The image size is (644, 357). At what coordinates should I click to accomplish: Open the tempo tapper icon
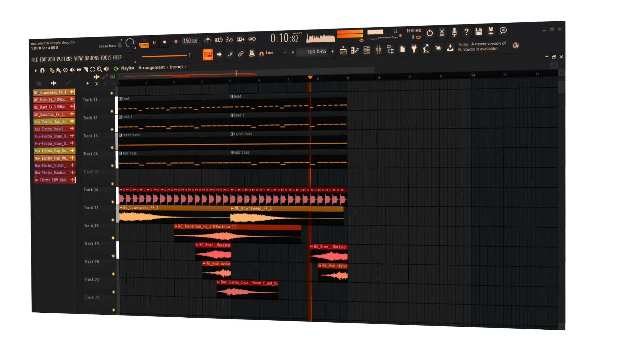tap(426, 49)
